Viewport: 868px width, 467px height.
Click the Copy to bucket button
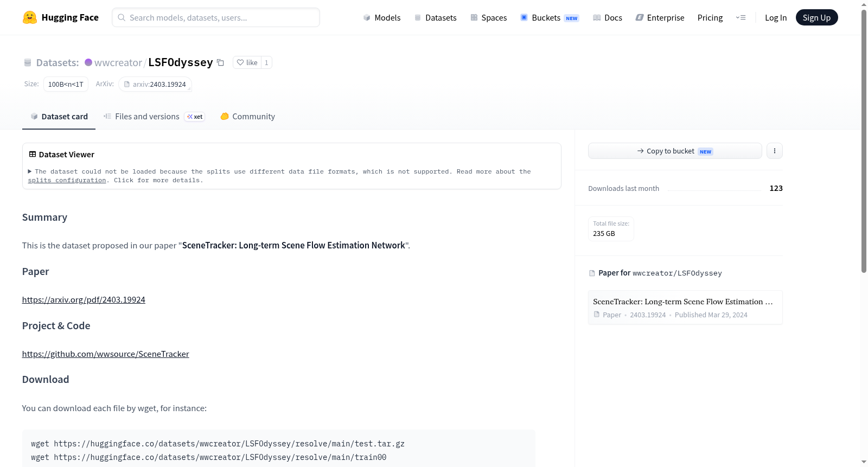coord(675,151)
